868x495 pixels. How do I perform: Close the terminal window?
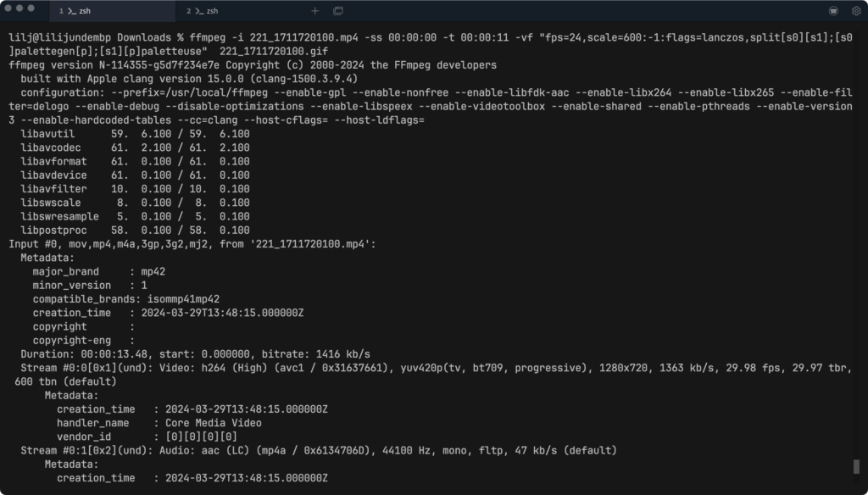(8, 8)
